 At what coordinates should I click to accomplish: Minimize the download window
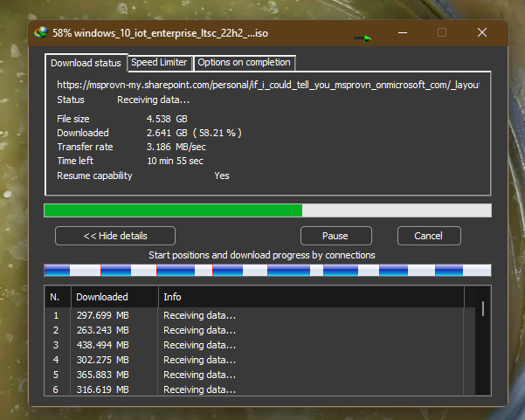(x=403, y=33)
